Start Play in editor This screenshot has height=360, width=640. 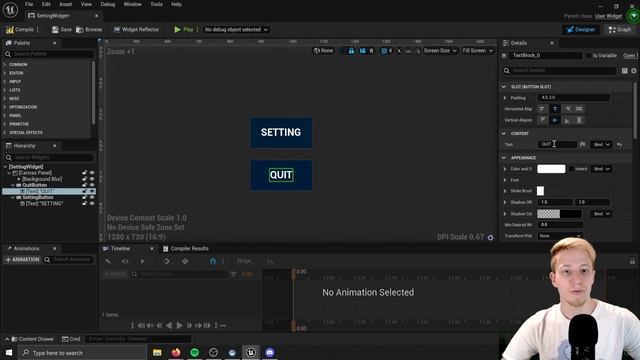point(183,29)
